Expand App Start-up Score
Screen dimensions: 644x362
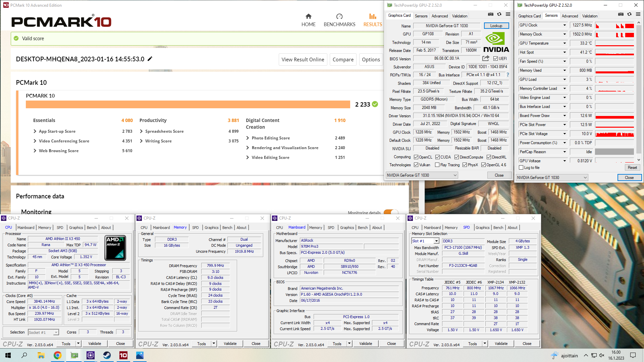pyautogui.click(x=35, y=131)
